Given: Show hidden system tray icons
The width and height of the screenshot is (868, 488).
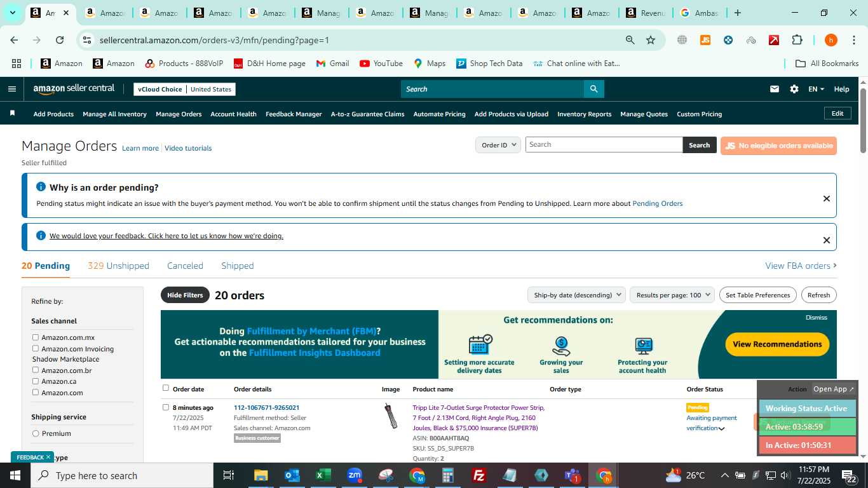Looking at the screenshot, I should (724, 475).
